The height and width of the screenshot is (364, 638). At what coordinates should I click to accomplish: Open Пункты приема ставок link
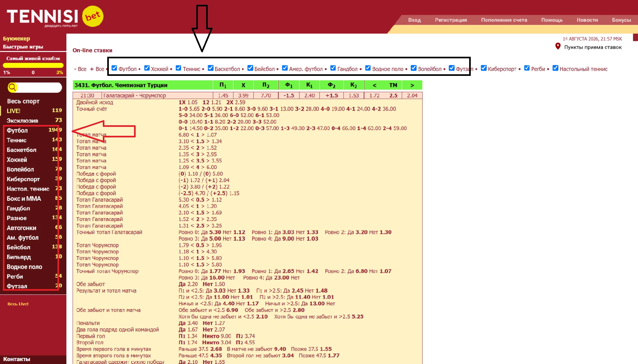pyautogui.click(x=593, y=47)
